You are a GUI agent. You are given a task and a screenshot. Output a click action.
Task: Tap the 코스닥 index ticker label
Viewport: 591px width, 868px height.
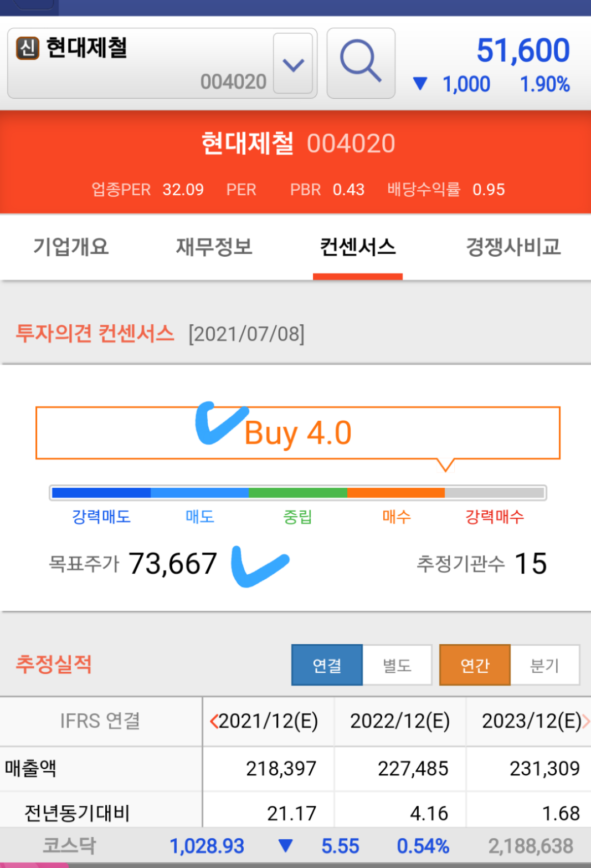click(69, 846)
